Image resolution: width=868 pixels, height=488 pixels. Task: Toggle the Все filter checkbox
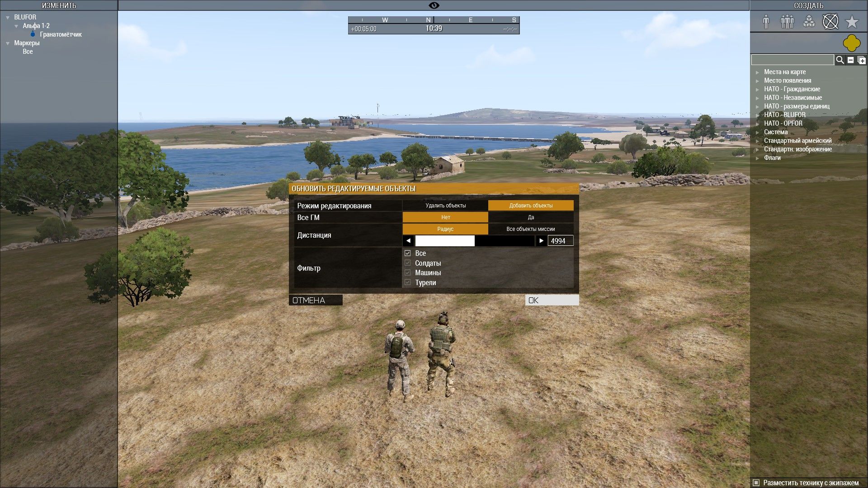click(x=408, y=253)
